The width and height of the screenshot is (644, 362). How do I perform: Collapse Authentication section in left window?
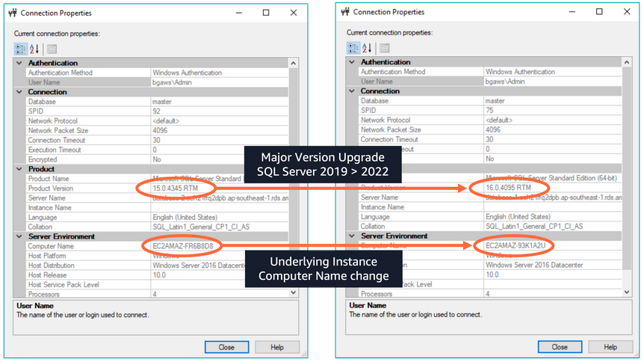point(19,63)
